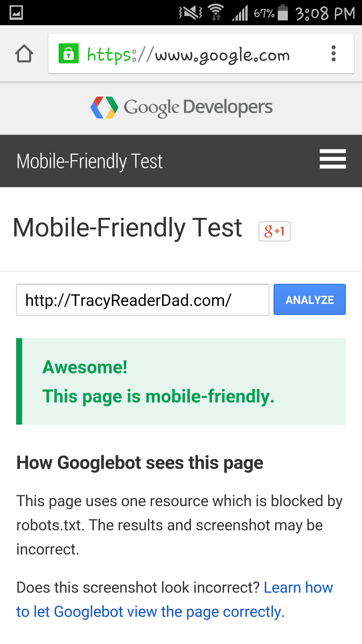This screenshot has width=362, height=644.
Task: Tap the Google Developers wordmark text
Action: click(198, 107)
